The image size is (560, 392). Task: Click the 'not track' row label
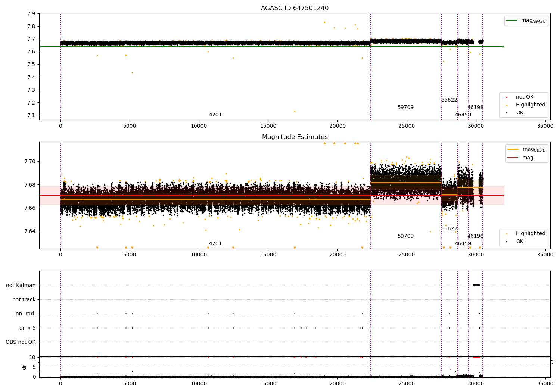click(24, 299)
